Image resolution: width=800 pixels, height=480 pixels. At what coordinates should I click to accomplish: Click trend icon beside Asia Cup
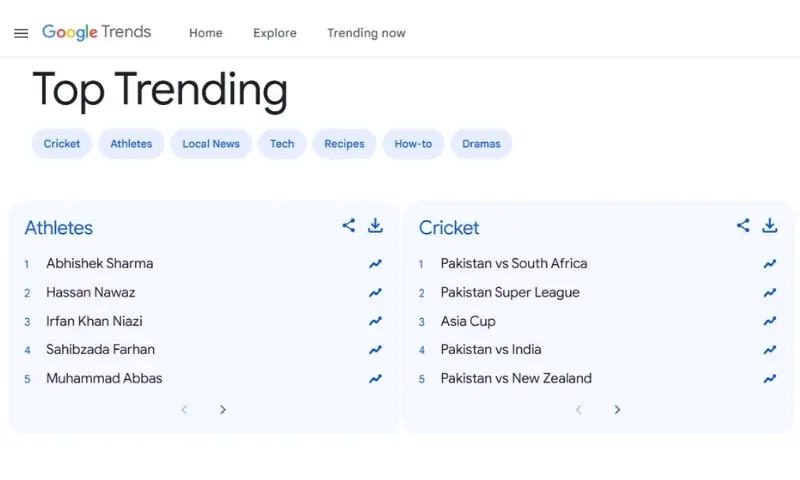coord(770,322)
